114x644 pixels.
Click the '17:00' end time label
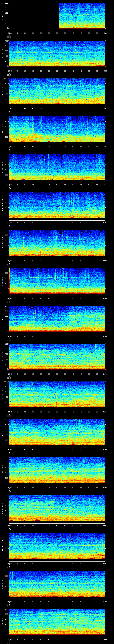[x=105, y=487]
